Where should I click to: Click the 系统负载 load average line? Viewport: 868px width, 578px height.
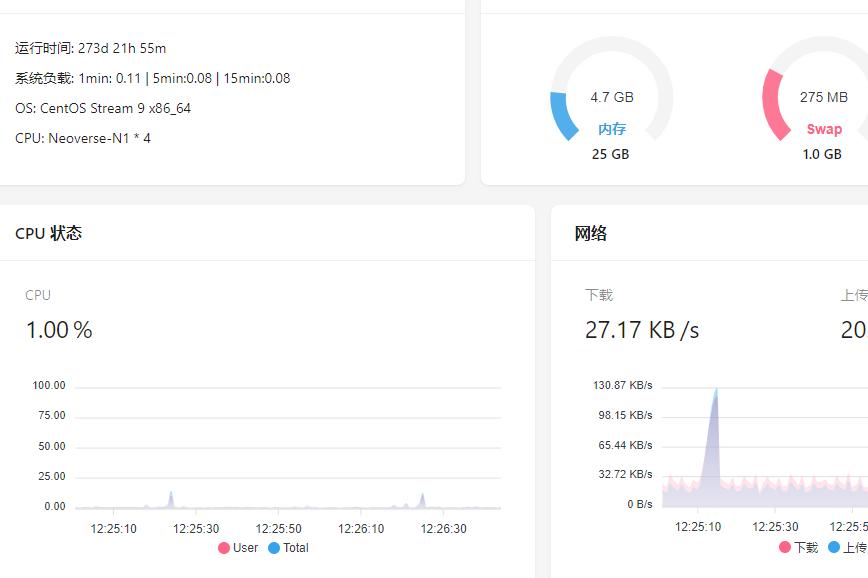[153, 78]
